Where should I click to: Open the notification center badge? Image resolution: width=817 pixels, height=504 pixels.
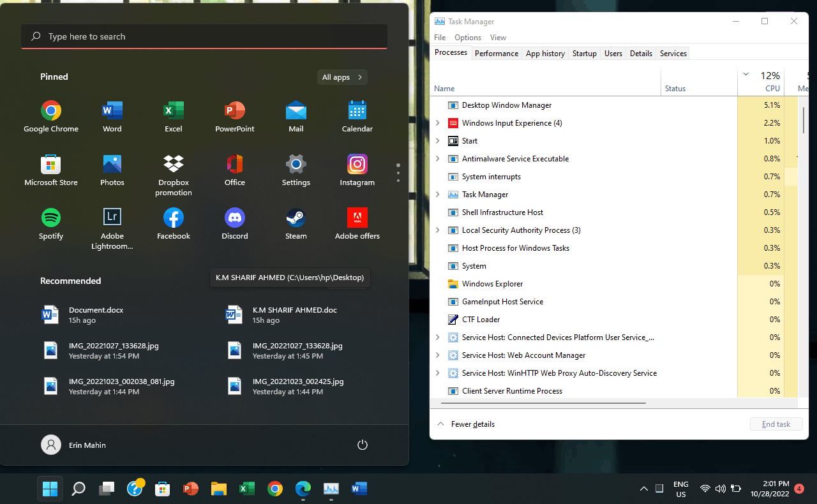point(799,489)
